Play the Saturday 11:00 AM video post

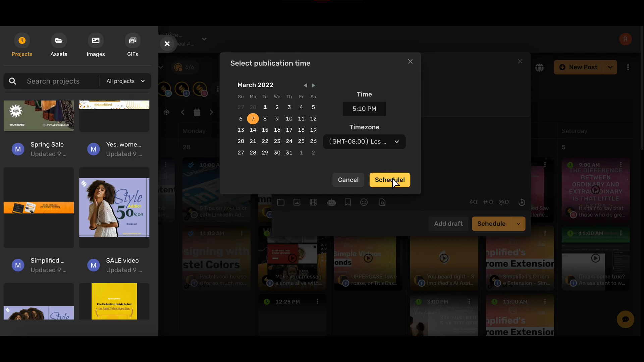point(596,258)
